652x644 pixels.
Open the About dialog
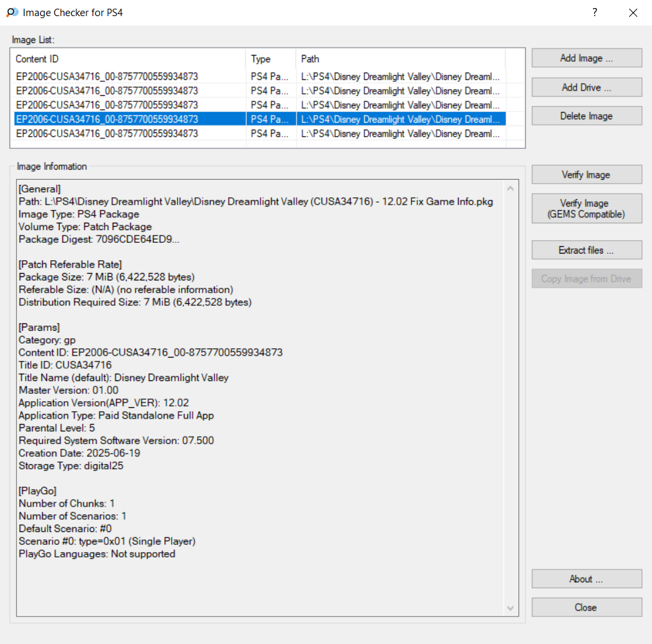point(586,579)
